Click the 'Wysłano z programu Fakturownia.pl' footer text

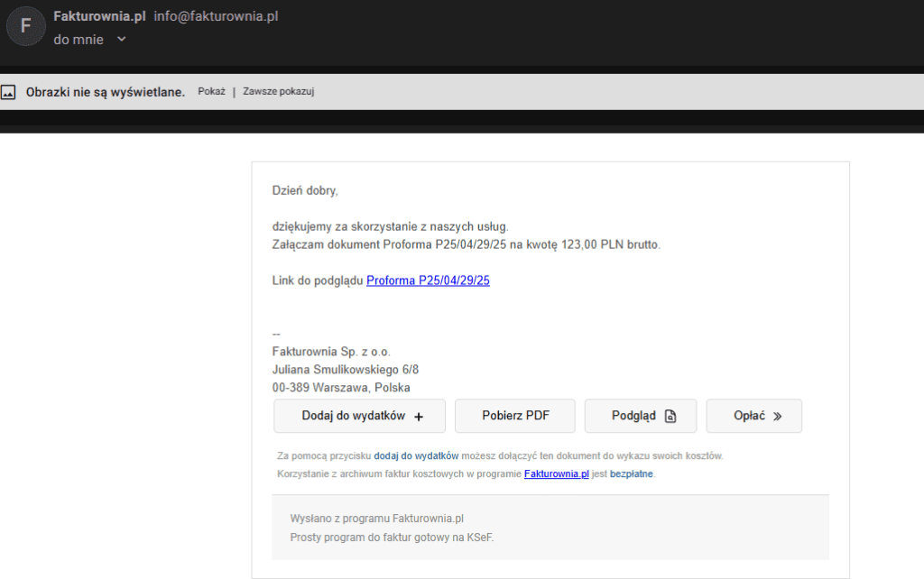point(376,519)
